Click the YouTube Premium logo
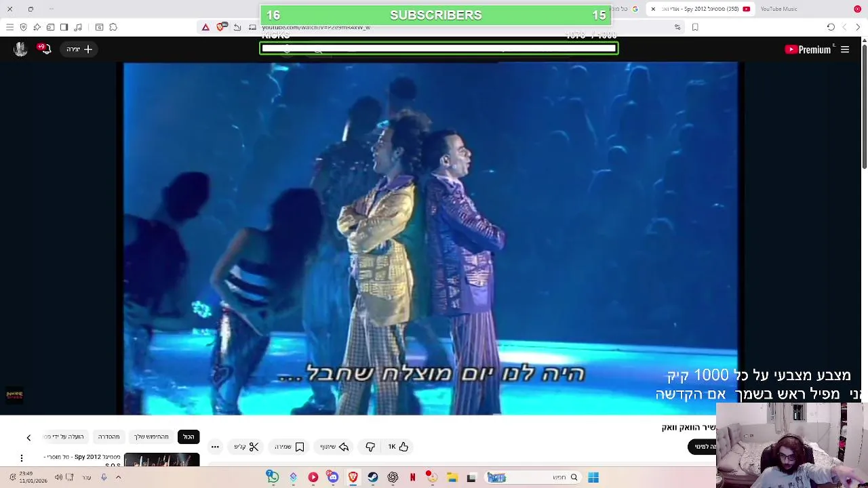868x488 pixels. click(x=808, y=49)
